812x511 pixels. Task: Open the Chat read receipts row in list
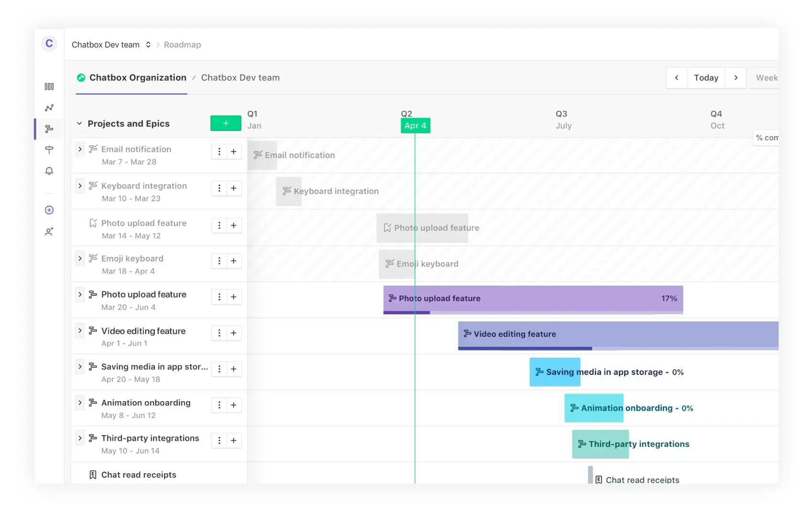[x=159, y=474]
